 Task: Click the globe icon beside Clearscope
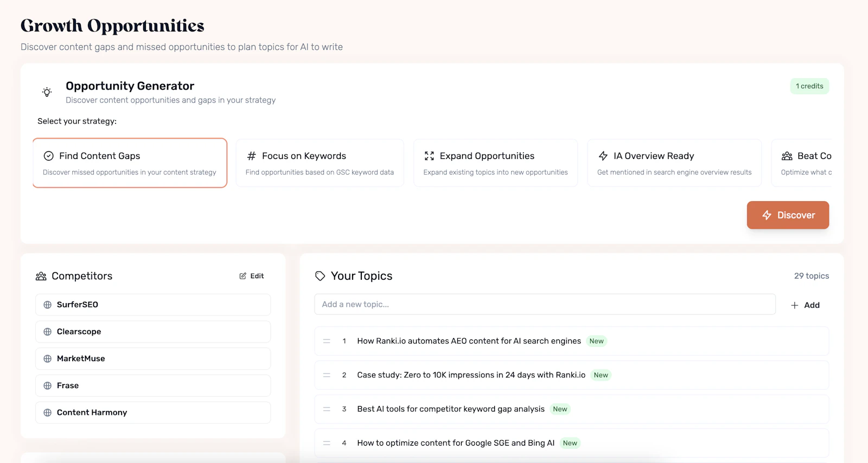pos(48,332)
